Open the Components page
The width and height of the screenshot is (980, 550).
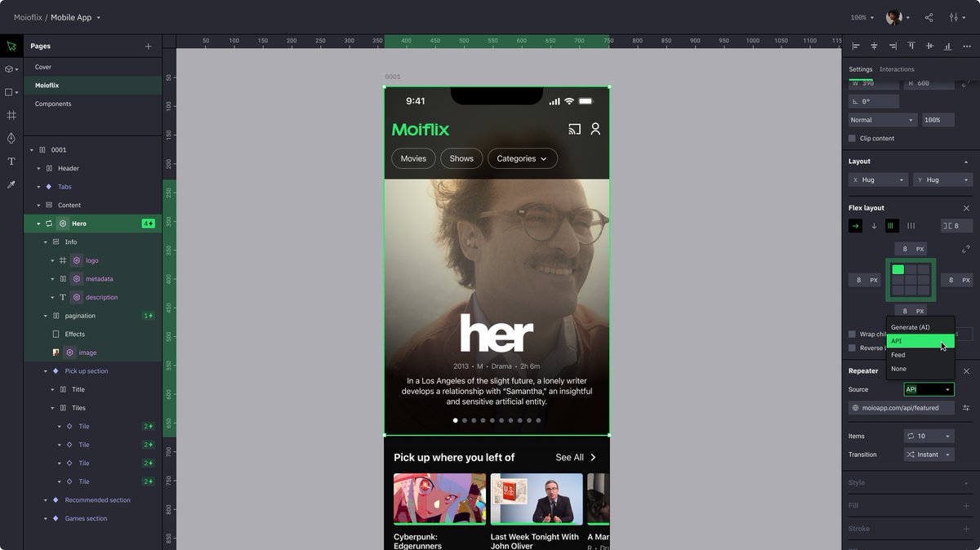92,104
